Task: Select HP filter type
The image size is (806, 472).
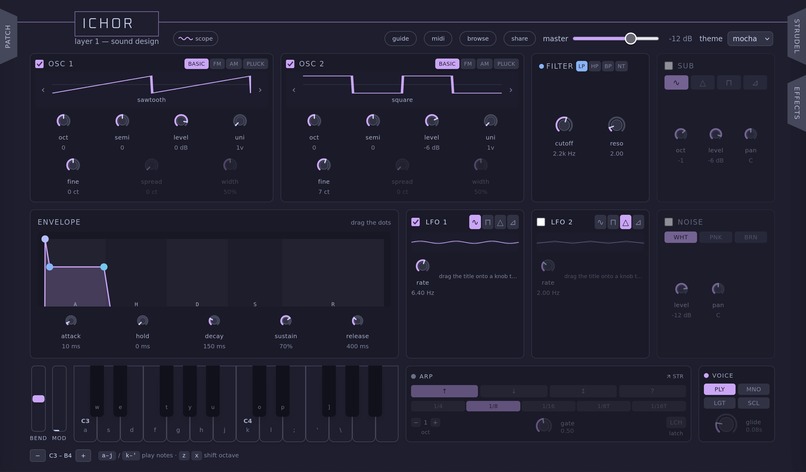Action: (595, 66)
